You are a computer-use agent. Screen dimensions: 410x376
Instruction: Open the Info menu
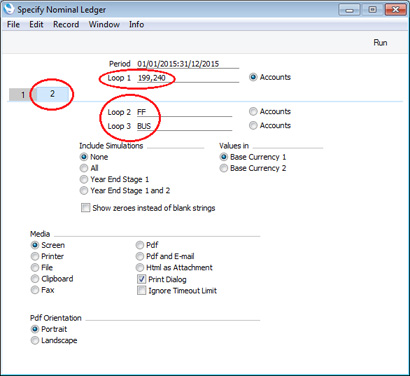point(136,24)
